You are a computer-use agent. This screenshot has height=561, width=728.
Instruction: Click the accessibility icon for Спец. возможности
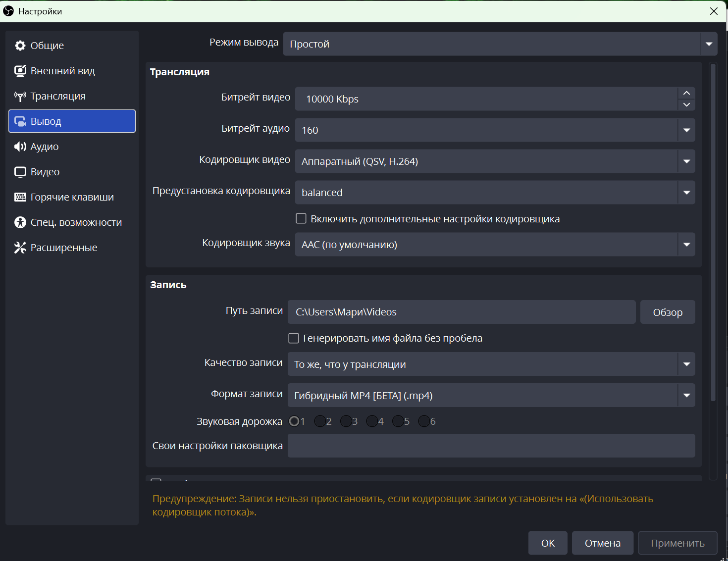(x=20, y=222)
